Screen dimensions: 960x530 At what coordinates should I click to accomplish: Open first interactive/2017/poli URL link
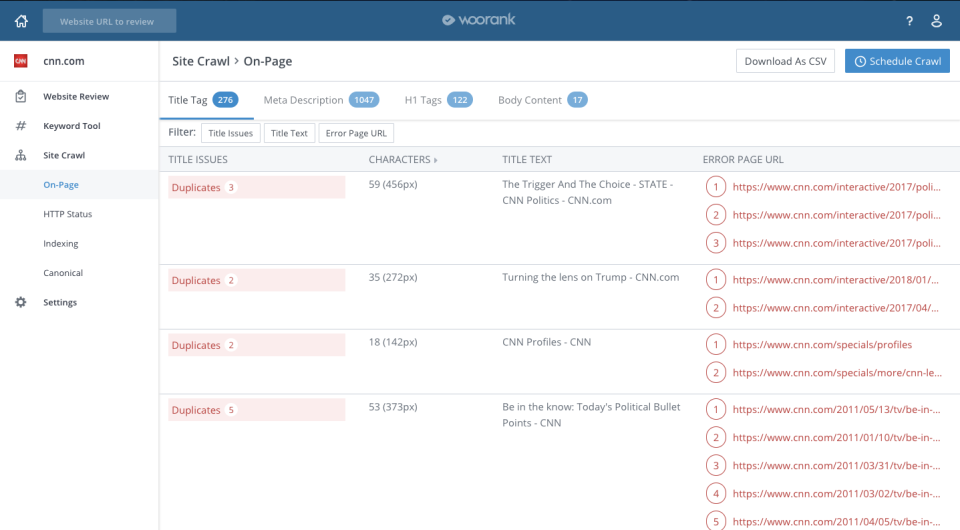[836, 187]
